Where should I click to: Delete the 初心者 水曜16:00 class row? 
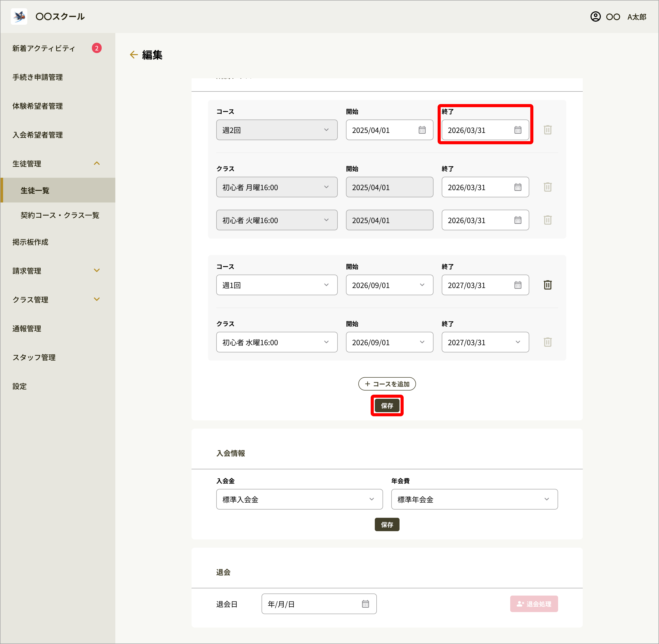point(548,342)
